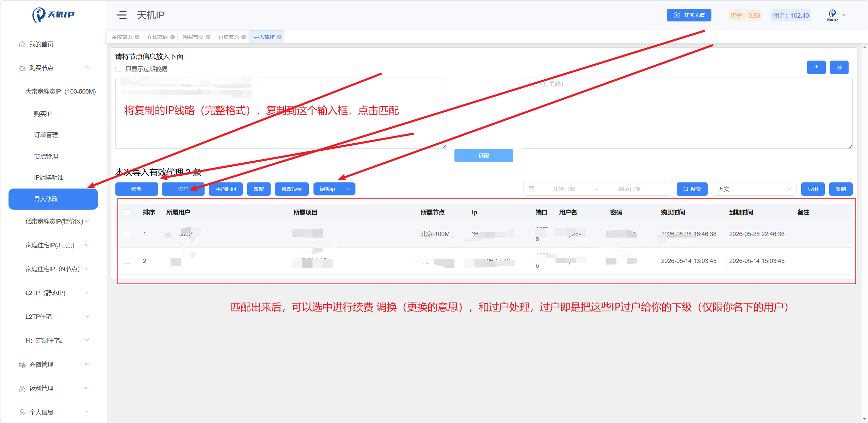Open the 万安 select dropdown

click(x=754, y=189)
